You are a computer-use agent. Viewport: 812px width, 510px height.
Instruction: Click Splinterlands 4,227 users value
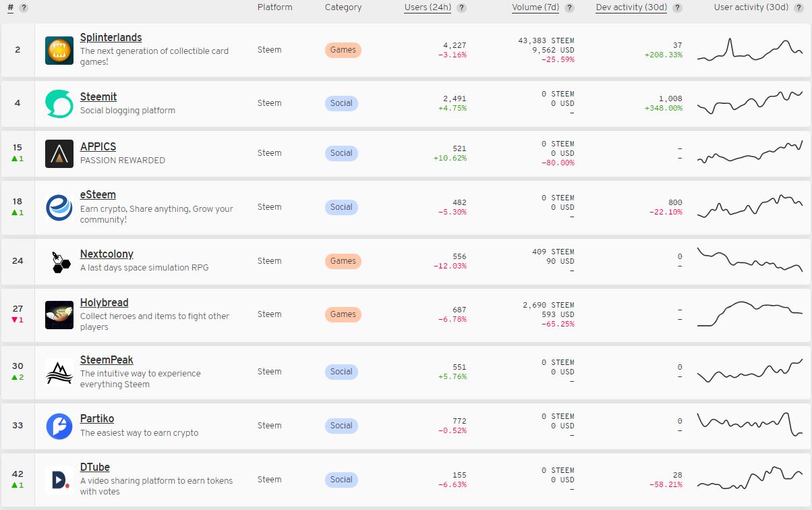coord(455,46)
